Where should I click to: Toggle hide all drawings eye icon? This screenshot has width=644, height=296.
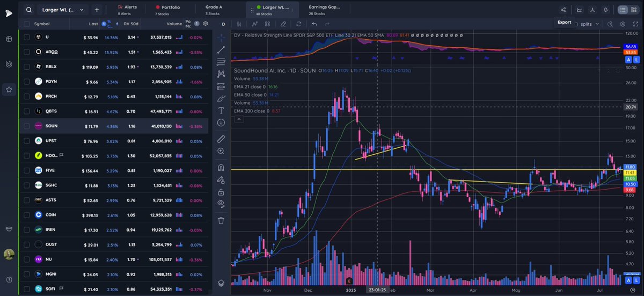pyautogui.click(x=221, y=204)
